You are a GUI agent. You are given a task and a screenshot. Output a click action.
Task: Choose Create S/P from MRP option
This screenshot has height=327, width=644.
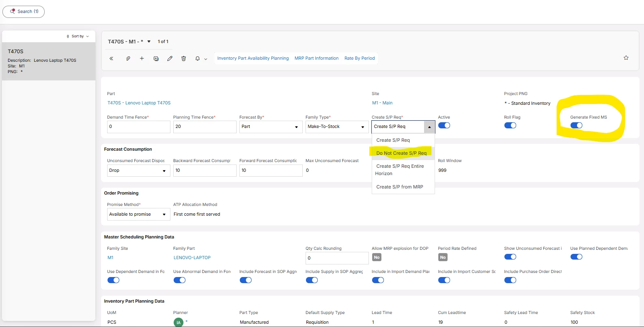399,187
